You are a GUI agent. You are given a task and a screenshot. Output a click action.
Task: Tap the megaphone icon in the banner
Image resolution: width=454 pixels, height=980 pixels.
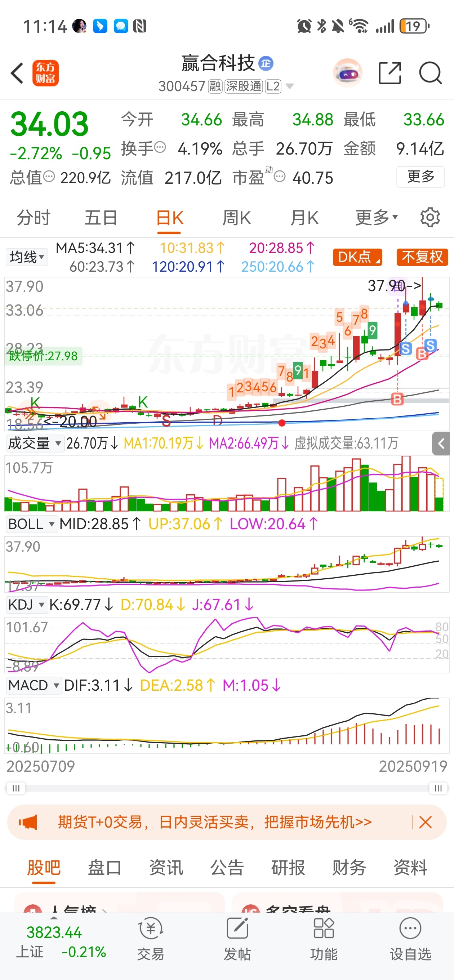click(x=28, y=822)
